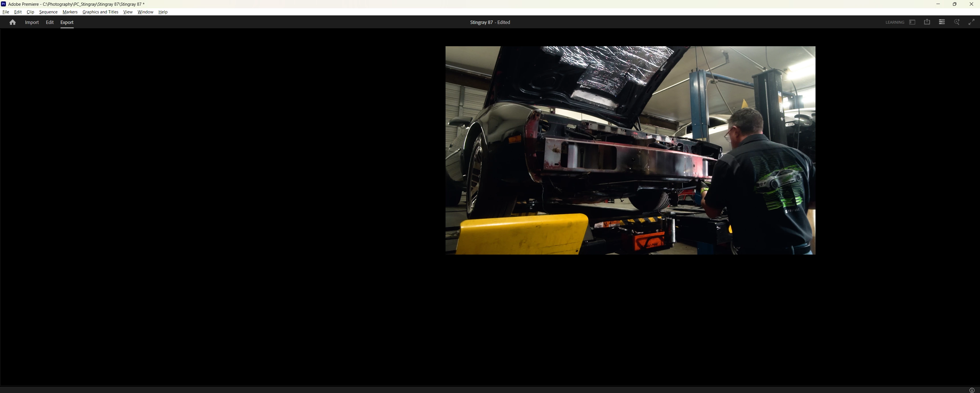
Task: Open the Graphics and Titles menu
Action: pos(100,12)
